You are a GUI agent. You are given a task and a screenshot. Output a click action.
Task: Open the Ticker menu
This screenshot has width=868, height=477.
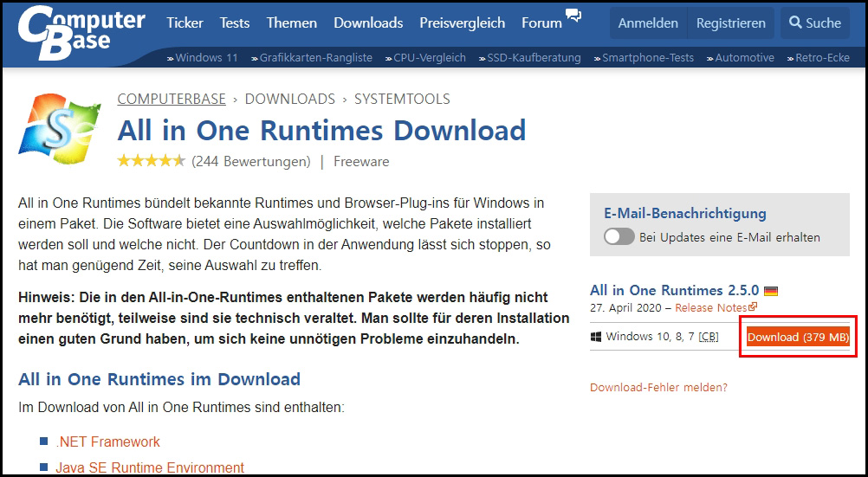click(185, 23)
